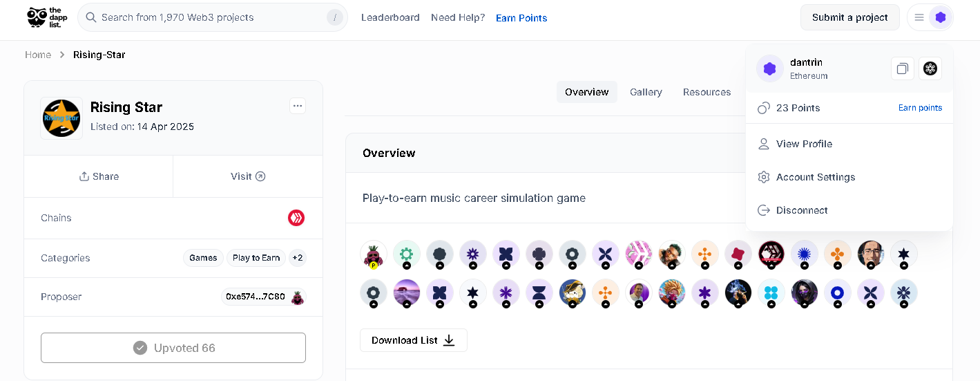Image resolution: width=980 pixels, height=381 pixels.
Task: Click the blue ring upvoter avatar
Action: [838, 293]
